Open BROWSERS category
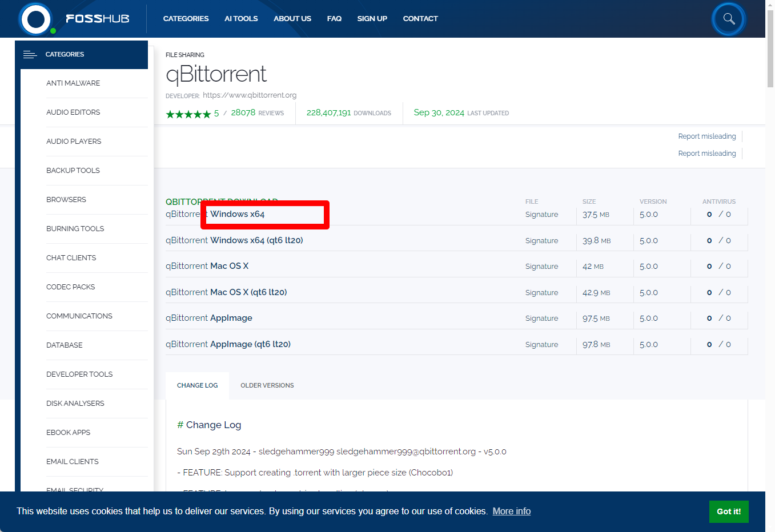Image resolution: width=775 pixels, height=532 pixels. point(66,200)
